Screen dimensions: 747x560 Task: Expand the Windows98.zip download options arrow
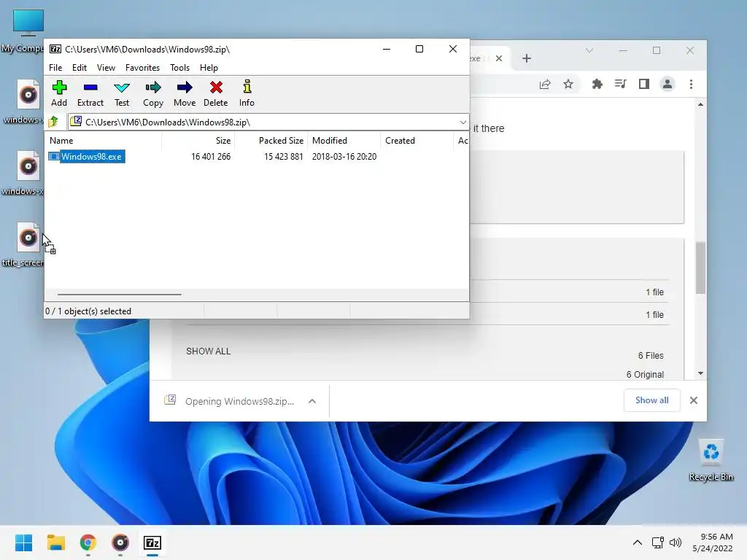point(312,402)
